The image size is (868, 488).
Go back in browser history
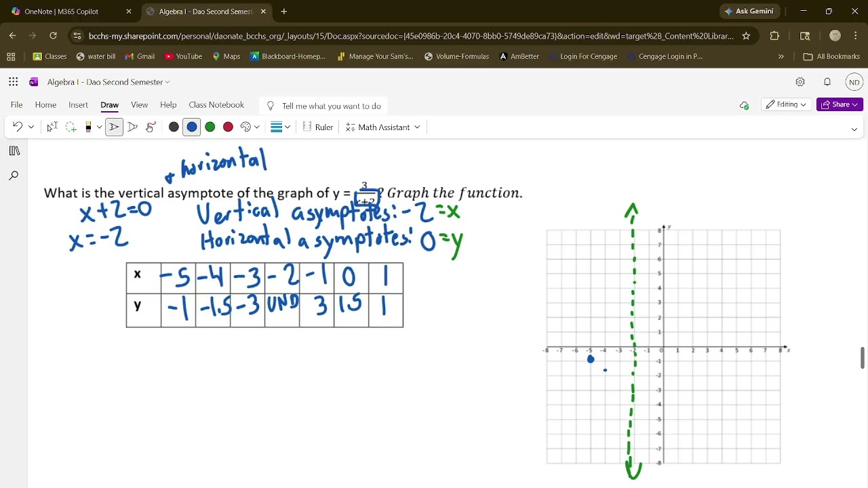click(x=12, y=36)
